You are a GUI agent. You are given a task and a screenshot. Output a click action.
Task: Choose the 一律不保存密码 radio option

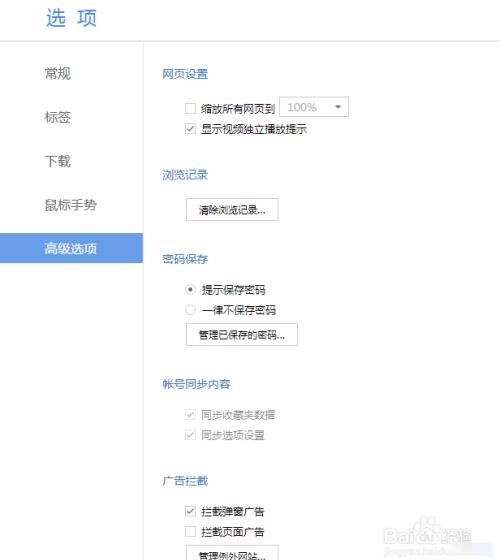tap(190, 310)
